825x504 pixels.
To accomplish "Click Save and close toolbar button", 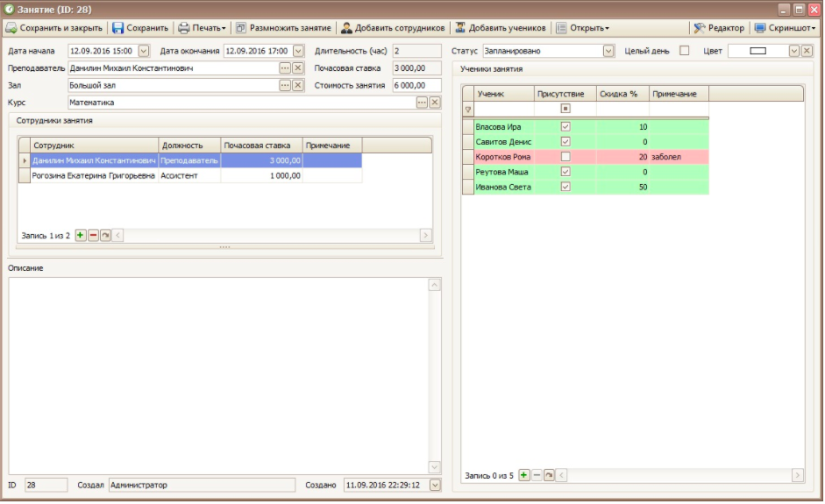I will [54, 28].
